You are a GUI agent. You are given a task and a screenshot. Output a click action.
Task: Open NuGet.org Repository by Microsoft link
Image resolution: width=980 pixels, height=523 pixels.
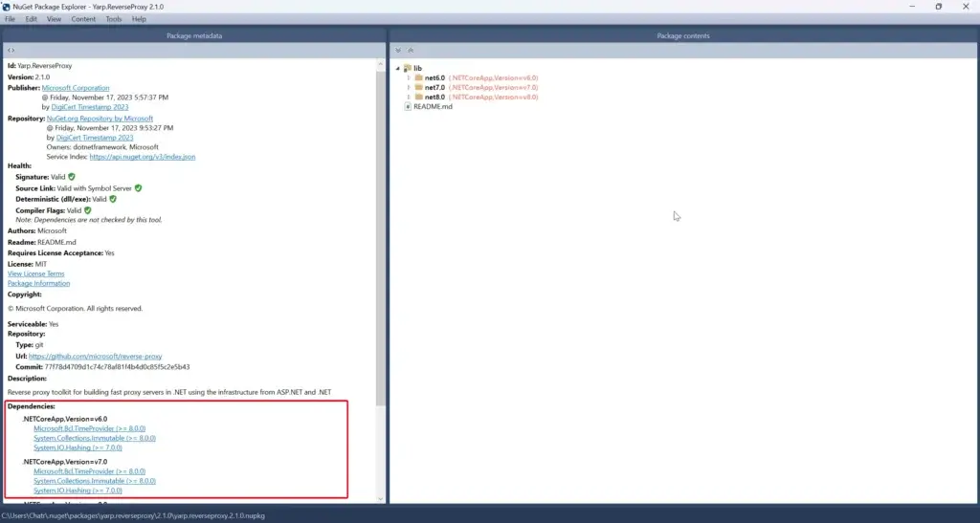(100, 119)
